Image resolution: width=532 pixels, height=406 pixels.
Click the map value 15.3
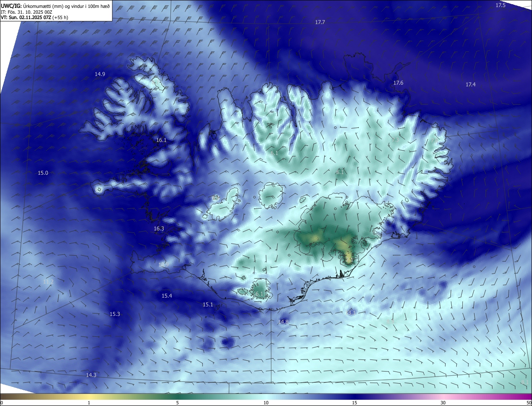(115, 314)
